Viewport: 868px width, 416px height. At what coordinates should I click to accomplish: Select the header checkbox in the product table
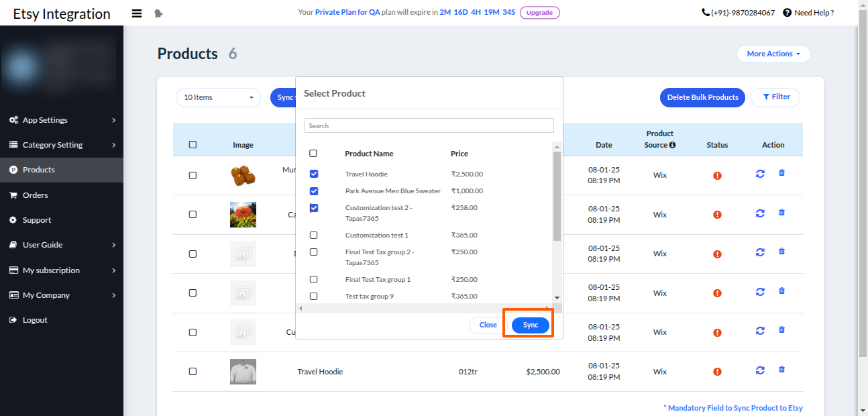tap(193, 144)
